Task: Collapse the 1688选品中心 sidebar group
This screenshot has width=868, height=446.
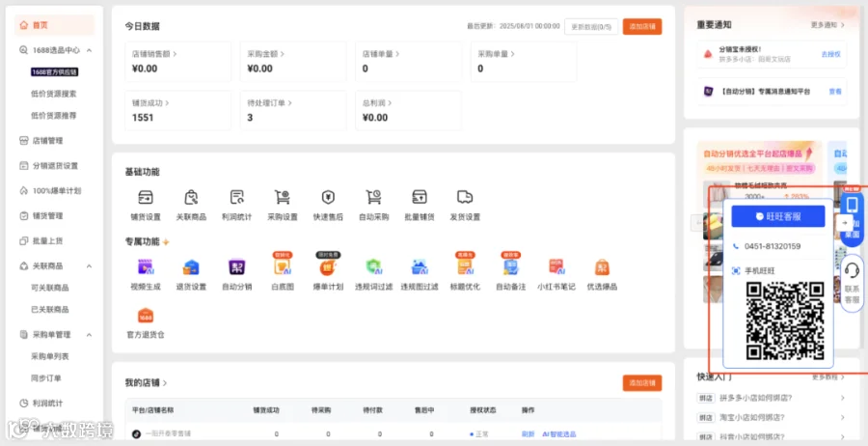Action: pos(89,50)
